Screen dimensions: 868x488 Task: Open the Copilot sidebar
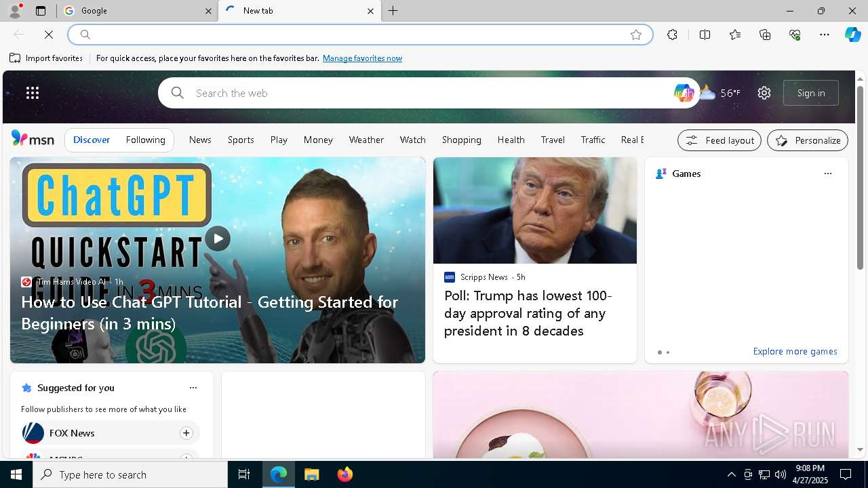coord(852,35)
